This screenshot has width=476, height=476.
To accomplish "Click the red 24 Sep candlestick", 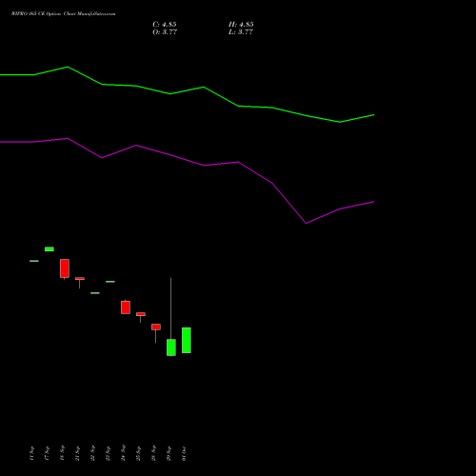I will (x=126, y=307).
